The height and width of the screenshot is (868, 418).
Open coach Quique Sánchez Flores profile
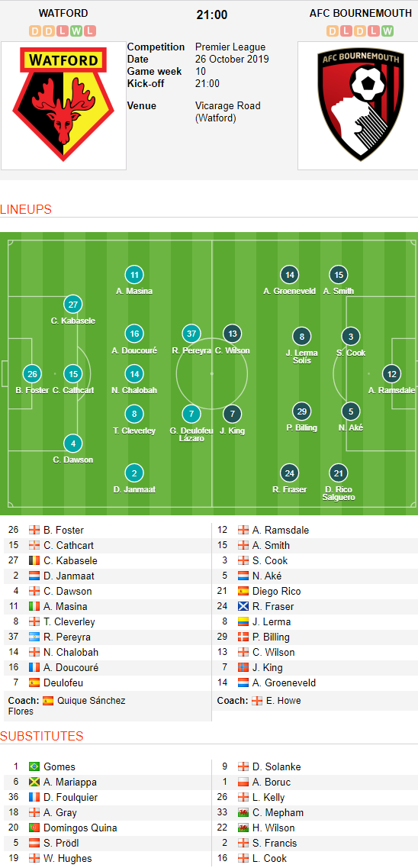[67, 706]
